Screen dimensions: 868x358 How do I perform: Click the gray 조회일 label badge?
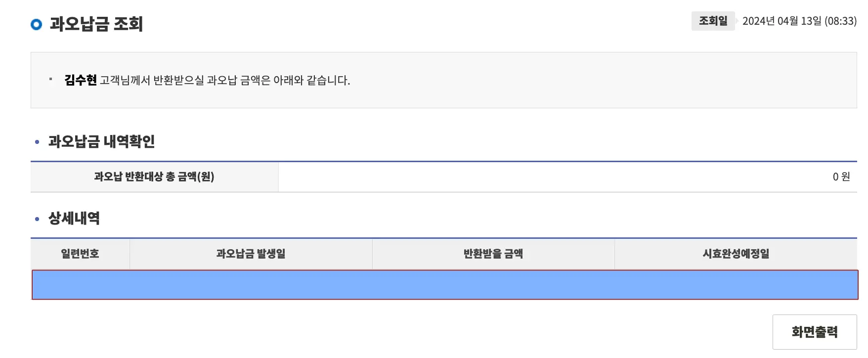pyautogui.click(x=712, y=21)
